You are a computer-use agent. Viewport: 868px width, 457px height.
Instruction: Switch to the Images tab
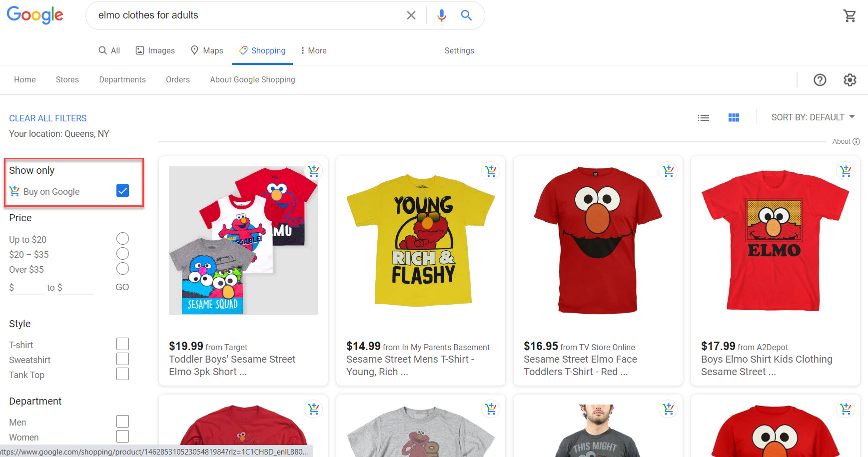155,50
